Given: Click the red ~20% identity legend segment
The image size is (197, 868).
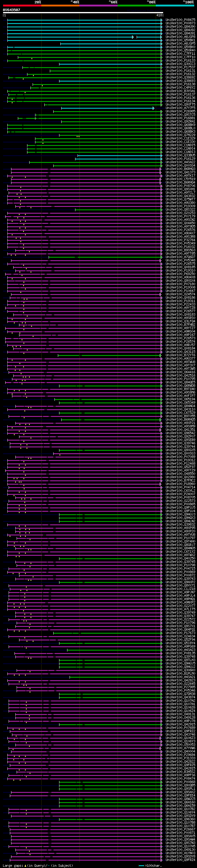Looking at the screenshot, I should 22,6.
